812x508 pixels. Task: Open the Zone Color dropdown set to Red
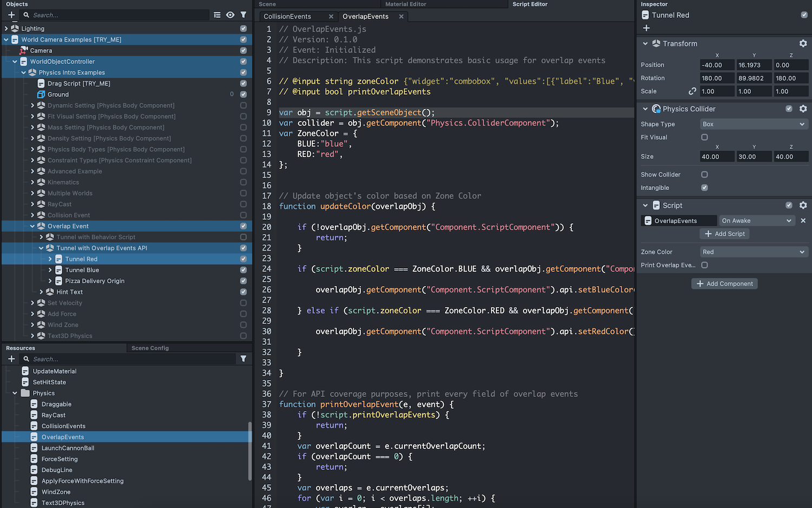tap(754, 252)
